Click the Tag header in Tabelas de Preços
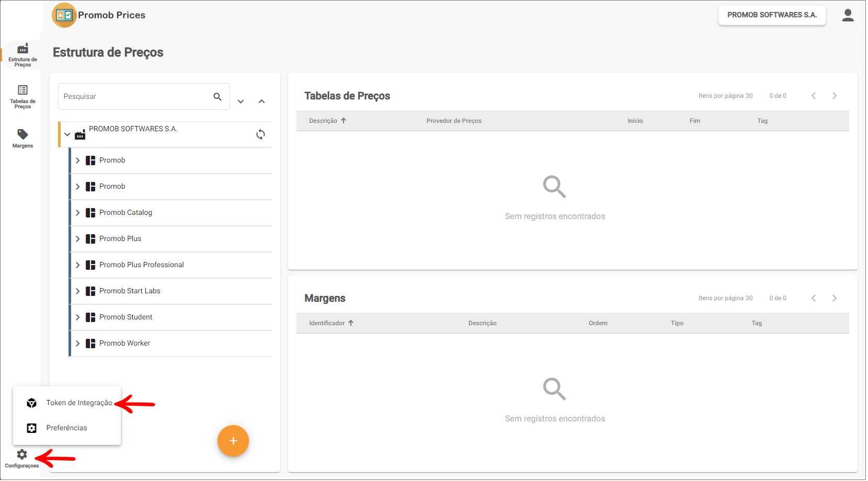The height and width of the screenshot is (481, 868). point(762,121)
